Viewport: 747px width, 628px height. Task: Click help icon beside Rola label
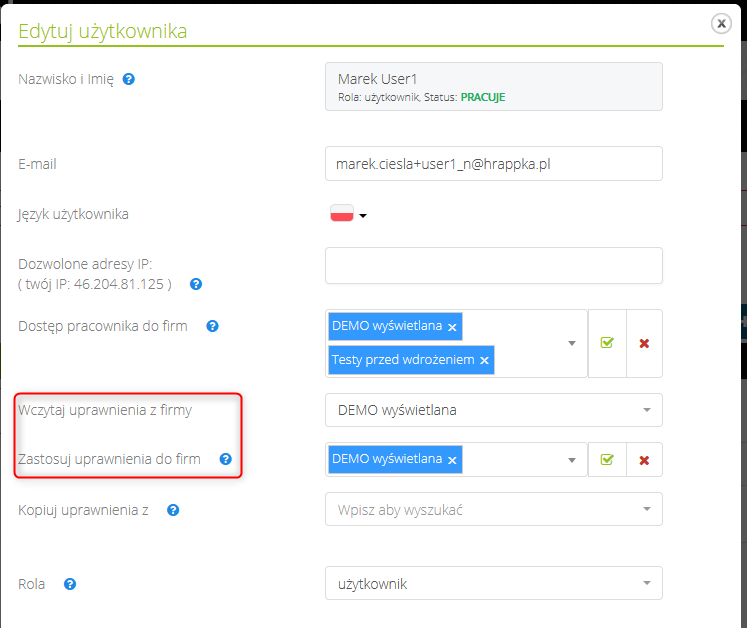click(70, 584)
